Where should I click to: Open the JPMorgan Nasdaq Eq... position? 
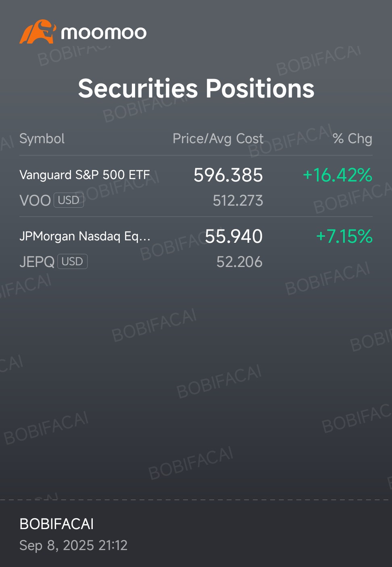[85, 236]
